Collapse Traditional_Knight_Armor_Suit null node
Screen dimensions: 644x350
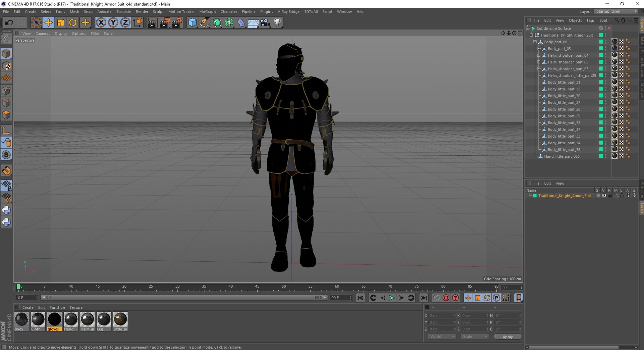(532, 35)
